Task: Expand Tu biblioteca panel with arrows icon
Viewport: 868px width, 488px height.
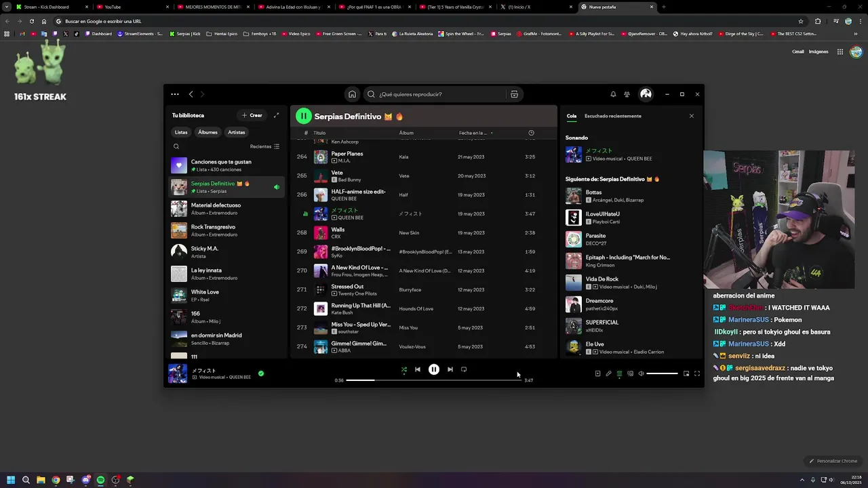Action: pos(276,115)
